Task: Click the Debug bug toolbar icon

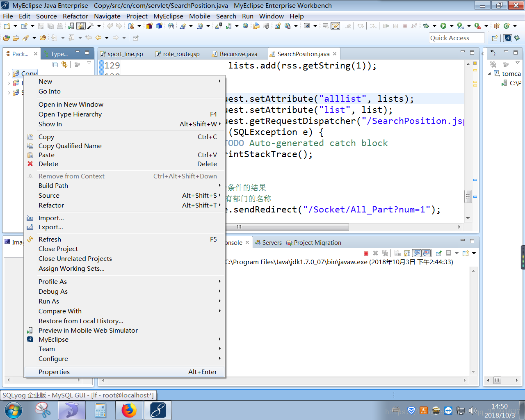Action: click(x=426, y=26)
